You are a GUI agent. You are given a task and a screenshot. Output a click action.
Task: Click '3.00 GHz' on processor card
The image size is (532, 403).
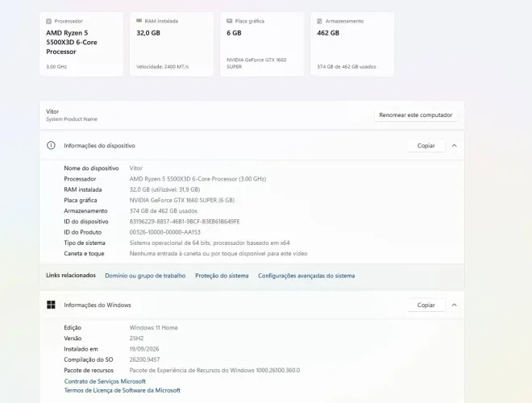pyautogui.click(x=56, y=67)
